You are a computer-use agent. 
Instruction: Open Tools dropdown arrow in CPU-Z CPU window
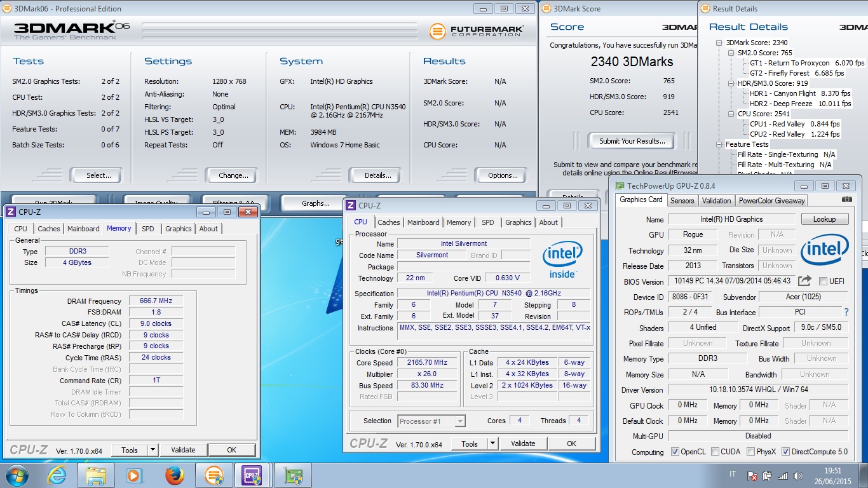(492, 444)
